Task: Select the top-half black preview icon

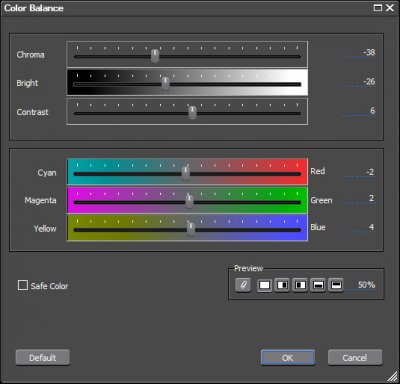Action: click(336, 285)
